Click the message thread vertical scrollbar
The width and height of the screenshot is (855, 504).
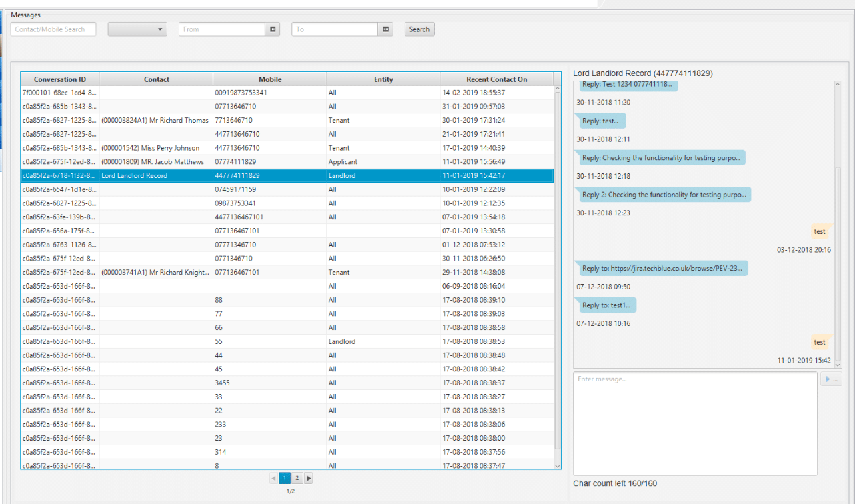tap(838, 263)
